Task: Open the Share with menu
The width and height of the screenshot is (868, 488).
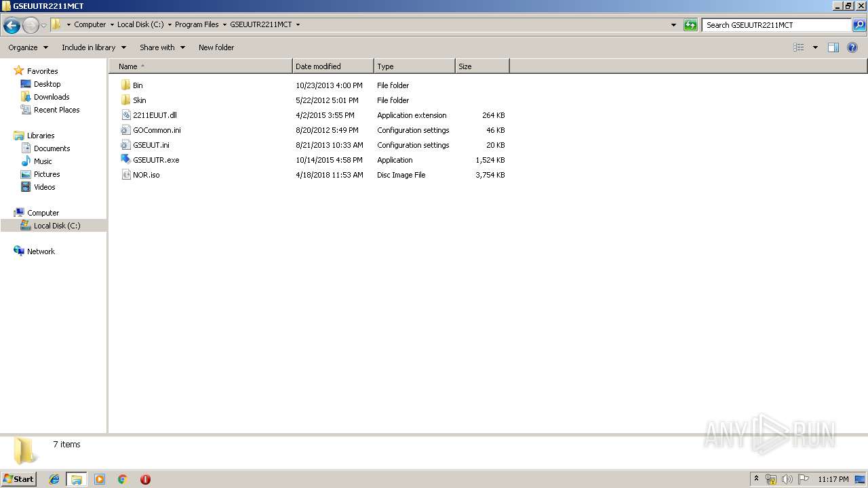Action: click(x=162, y=47)
